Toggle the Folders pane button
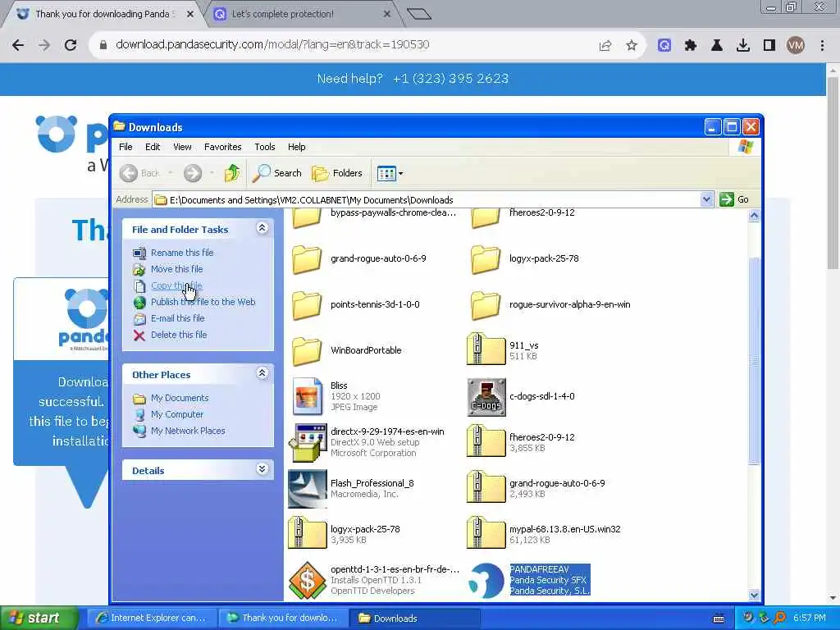The height and width of the screenshot is (630, 840). pyautogui.click(x=337, y=173)
